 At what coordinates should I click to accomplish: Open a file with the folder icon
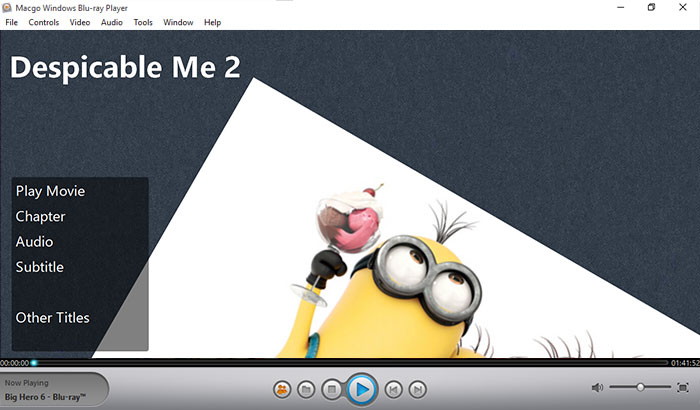[x=306, y=390]
